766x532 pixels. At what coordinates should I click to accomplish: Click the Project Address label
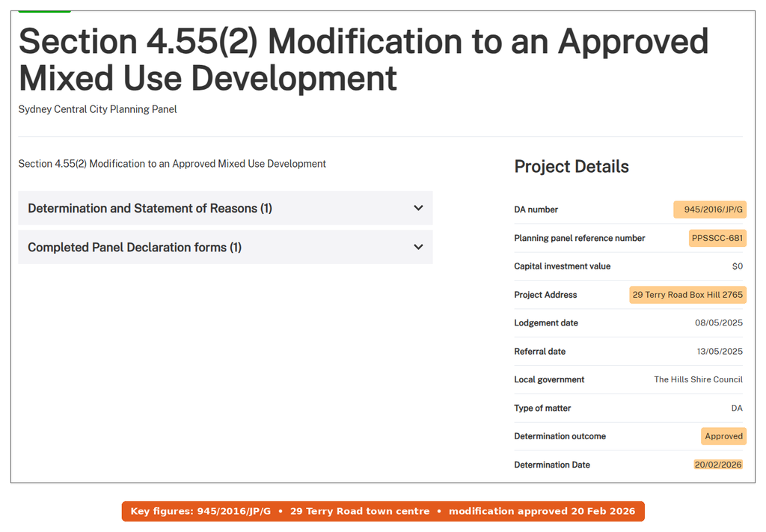pyautogui.click(x=545, y=295)
